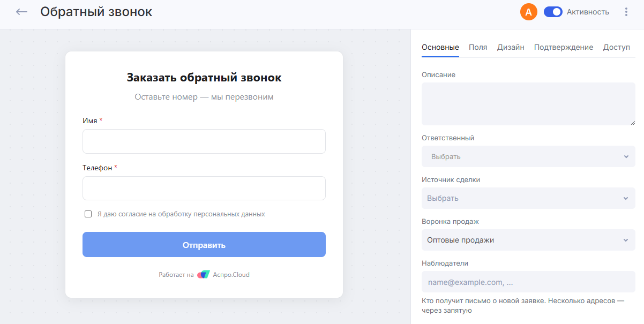
Task: Expand the Ответственный dropdown
Action: [x=528, y=156]
